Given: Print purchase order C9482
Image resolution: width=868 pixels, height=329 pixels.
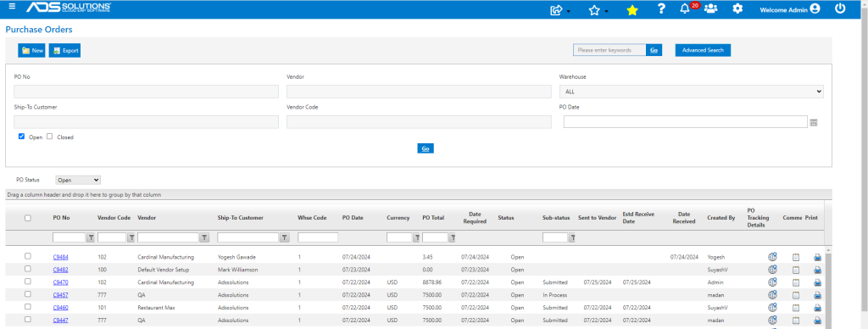Looking at the screenshot, I should (818, 270).
